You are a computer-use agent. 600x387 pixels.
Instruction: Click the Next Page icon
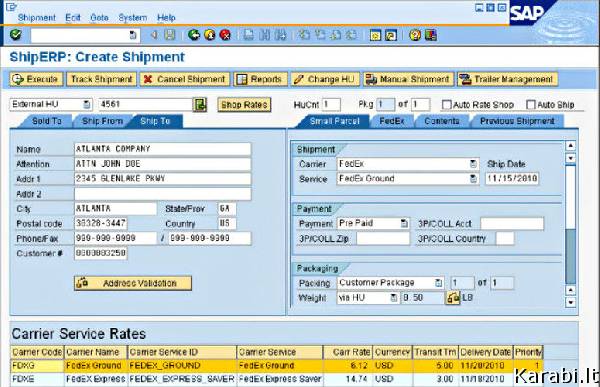click(x=336, y=35)
